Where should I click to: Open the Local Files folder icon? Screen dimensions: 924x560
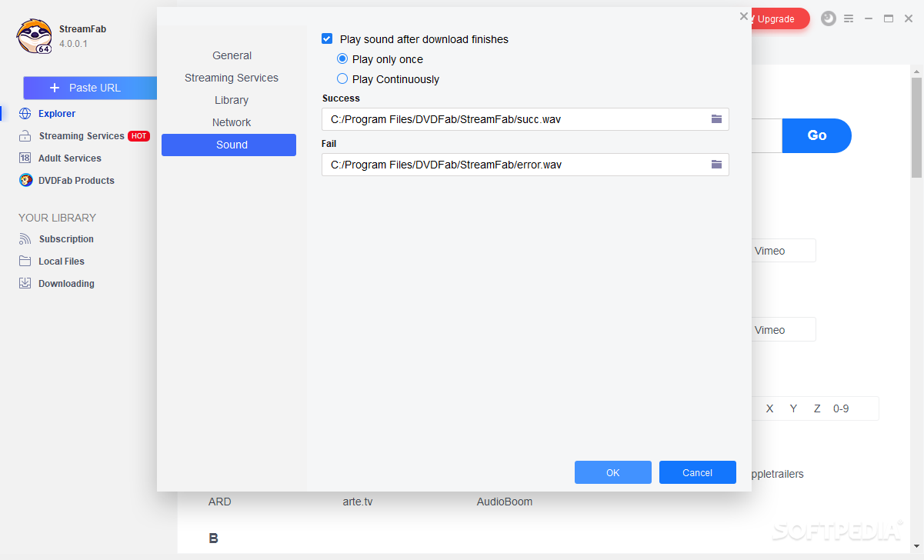coord(25,262)
